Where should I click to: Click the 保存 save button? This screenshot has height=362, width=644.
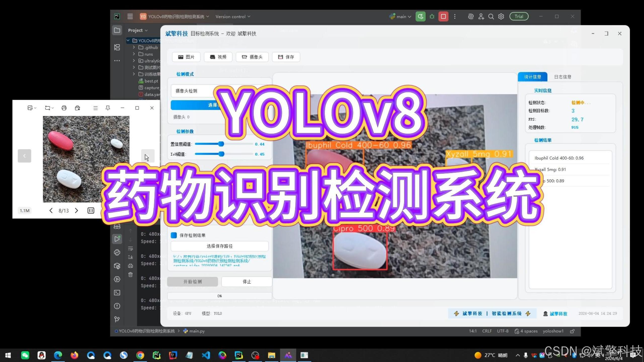point(286,57)
